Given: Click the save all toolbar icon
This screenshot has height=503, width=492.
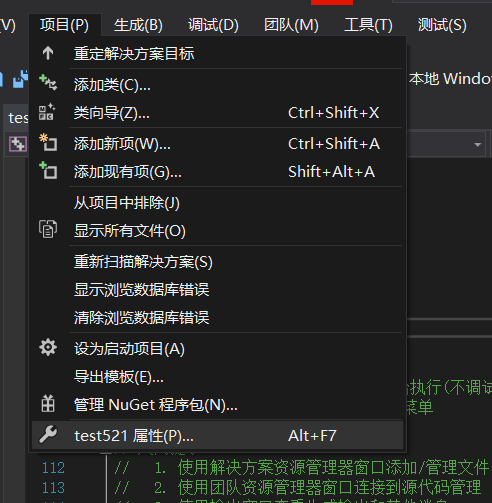Looking at the screenshot, I should pos(21,79).
